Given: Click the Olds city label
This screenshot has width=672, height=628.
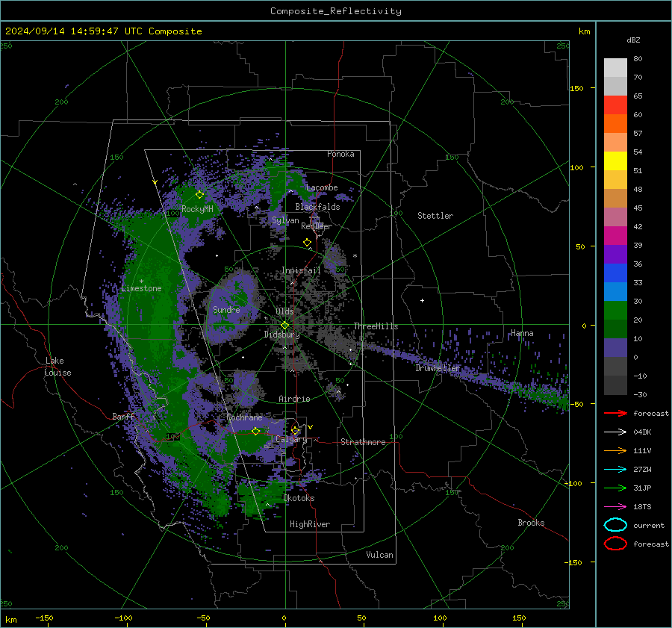Looking at the screenshot, I should 284,311.
